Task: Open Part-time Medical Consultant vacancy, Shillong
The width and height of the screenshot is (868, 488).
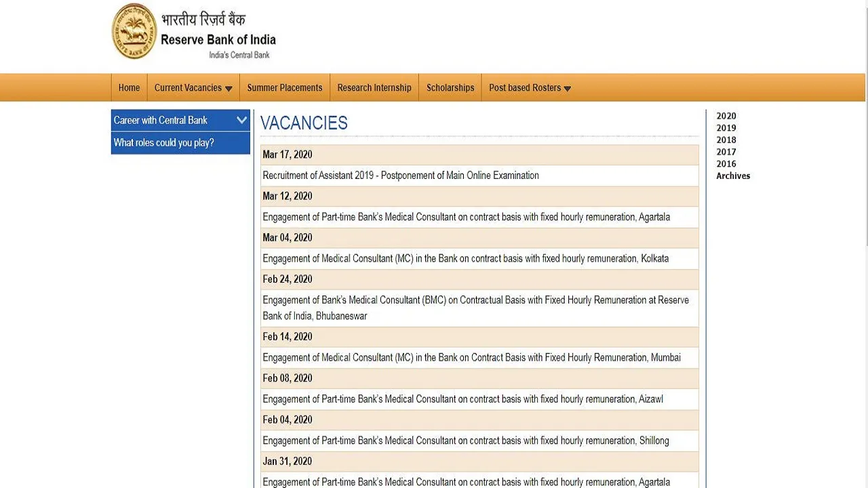Action: click(466, 441)
